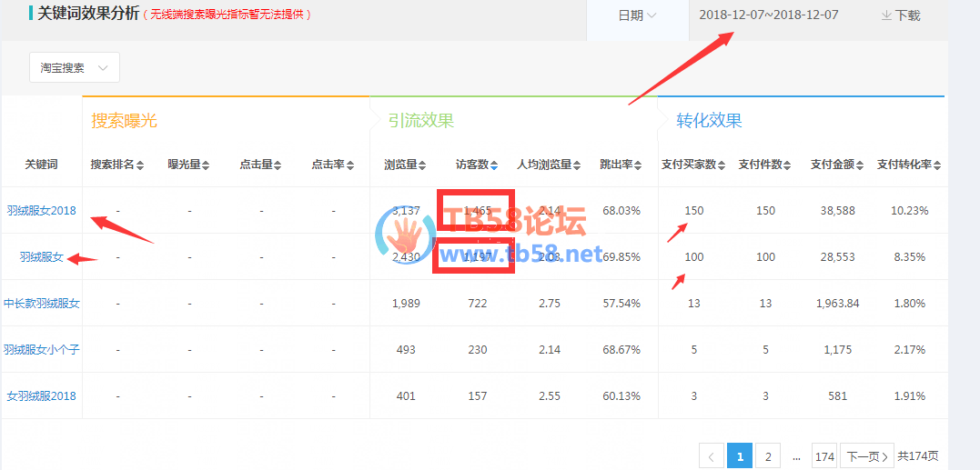This screenshot has height=470, width=980.
Task: Sort by 人均浏览量 column icon
Action: pos(577,165)
